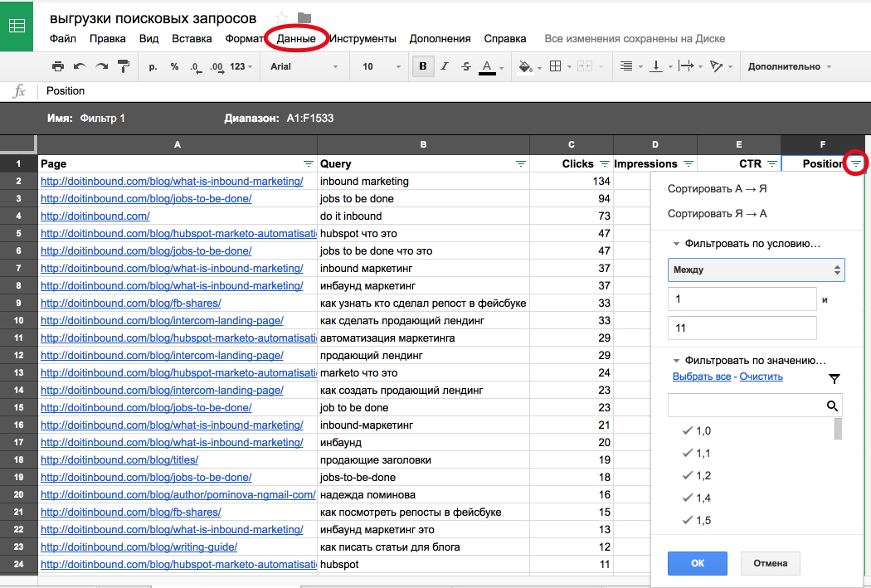Viewport: 871px width, 588px height.
Task: Open the borders tool icon
Action: 555,66
